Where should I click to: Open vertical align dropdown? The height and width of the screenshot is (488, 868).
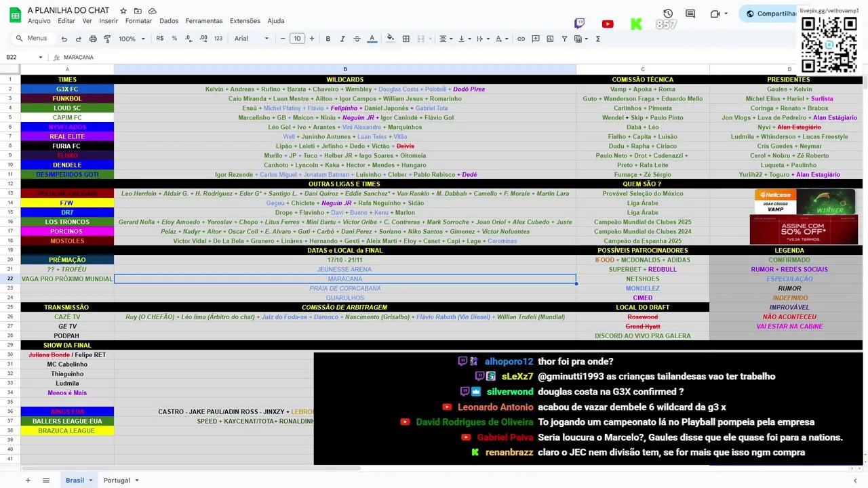pos(464,39)
